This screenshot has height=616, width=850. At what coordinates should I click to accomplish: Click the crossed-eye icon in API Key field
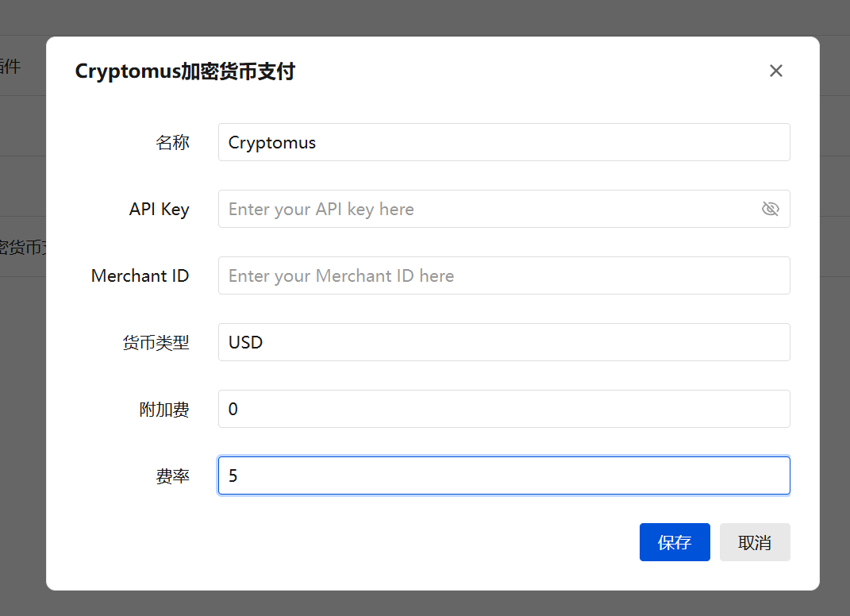tap(771, 209)
